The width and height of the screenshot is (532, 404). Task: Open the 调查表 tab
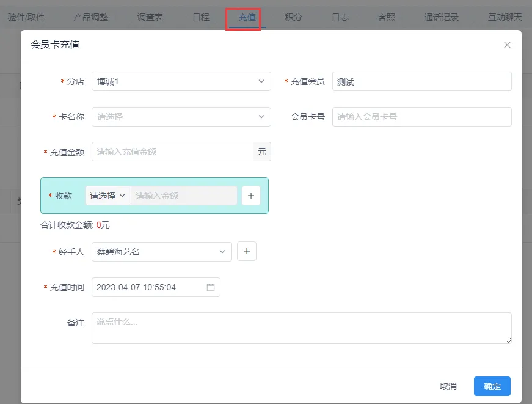tap(150, 17)
